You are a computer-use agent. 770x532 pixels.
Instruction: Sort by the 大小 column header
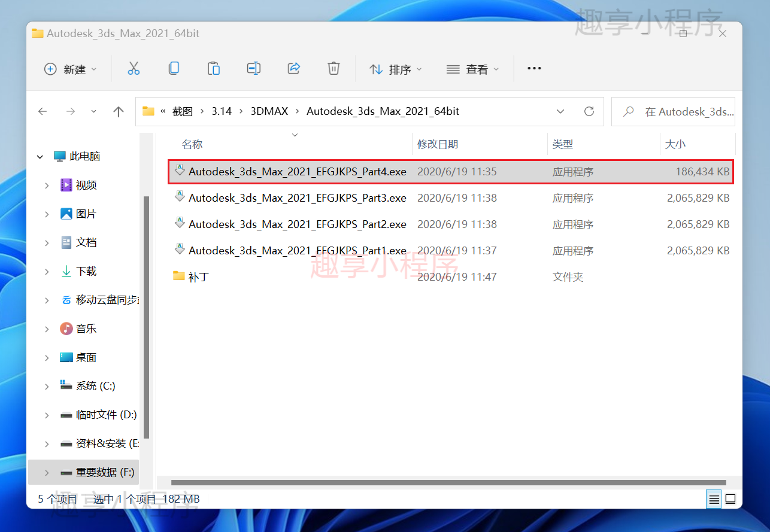pyautogui.click(x=675, y=144)
